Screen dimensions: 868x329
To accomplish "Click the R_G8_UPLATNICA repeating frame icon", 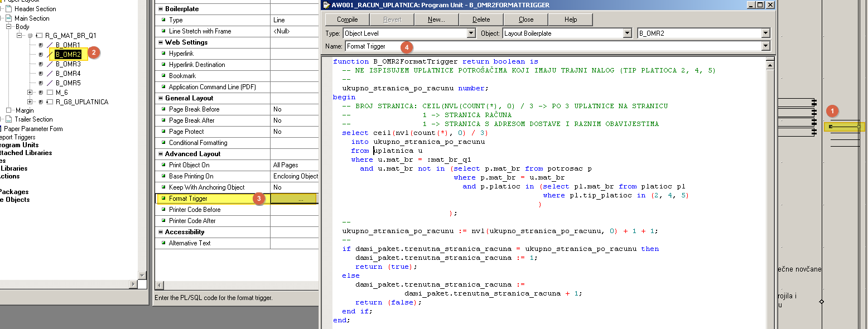I will tap(50, 102).
